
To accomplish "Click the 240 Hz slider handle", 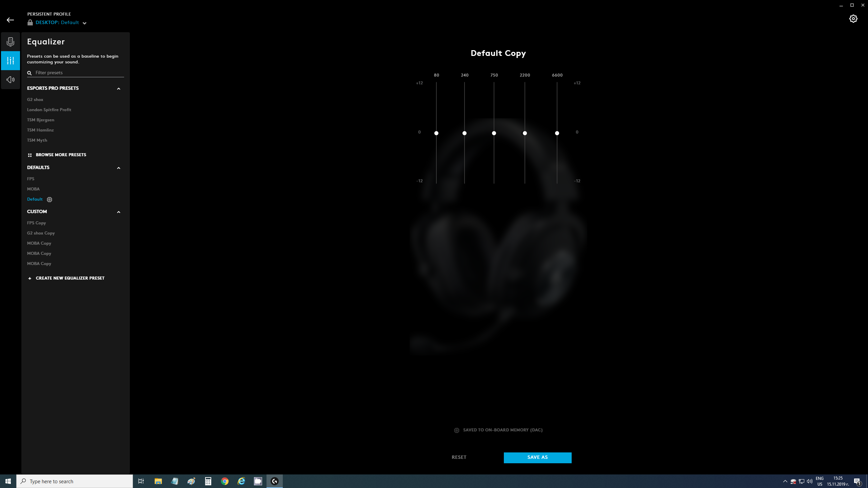I will pos(465,133).
